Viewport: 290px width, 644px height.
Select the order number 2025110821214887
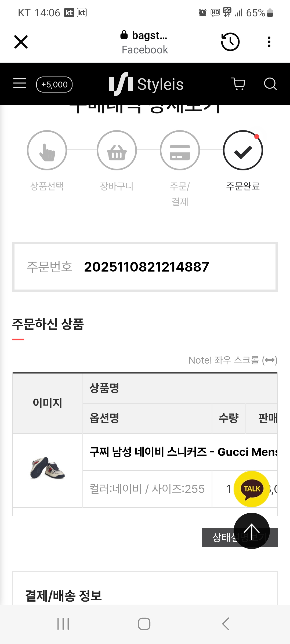tap(146, 267)
